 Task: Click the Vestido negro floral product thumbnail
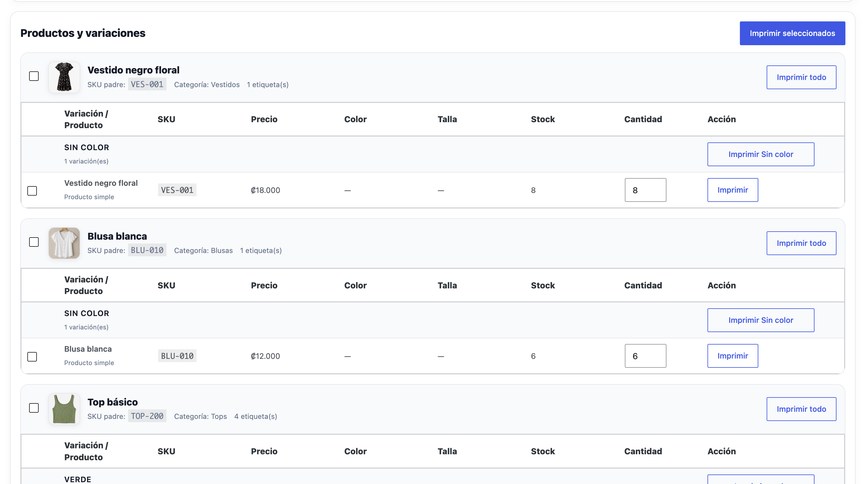click(64, 77)
